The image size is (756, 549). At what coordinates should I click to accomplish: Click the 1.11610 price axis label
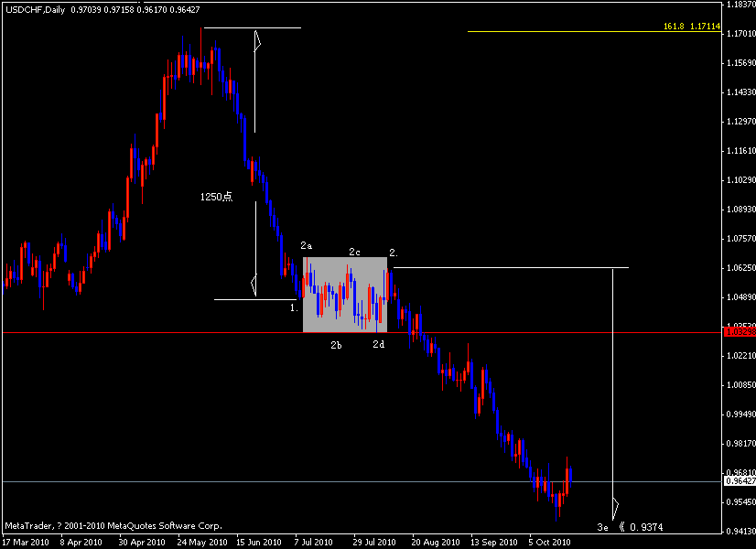click(x=741, y=151)
